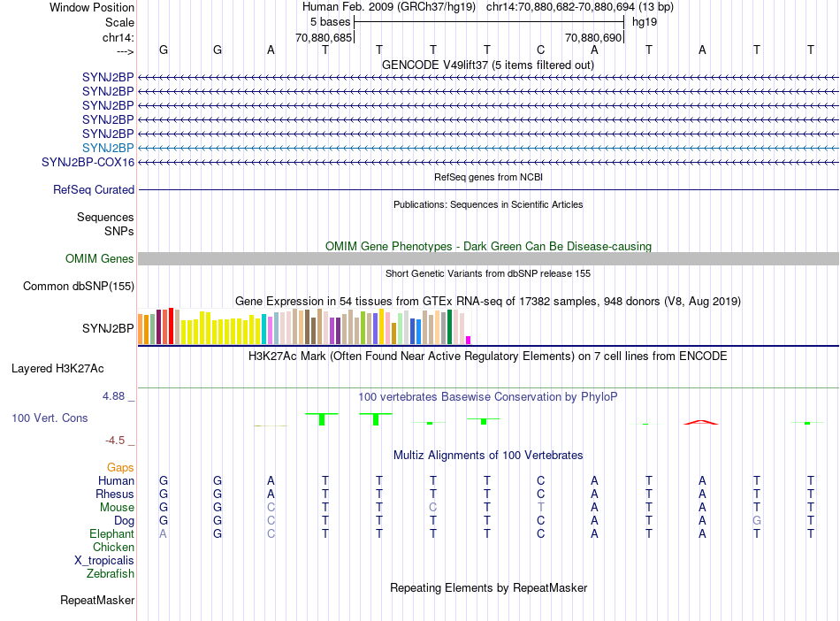Click the faded T base in Mouse row
This screenshot has height=621, width=840.
point(540,507)
